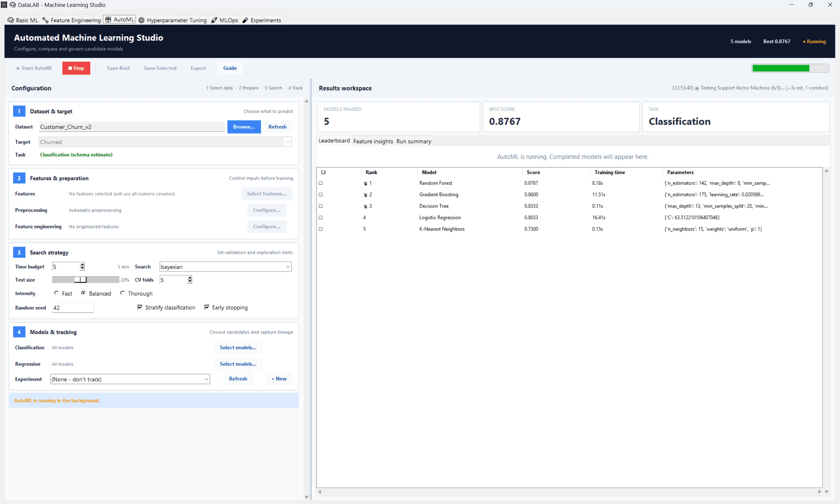840x504 pixels.
Task: Switch to the Run summary tab
Action: 414,141
